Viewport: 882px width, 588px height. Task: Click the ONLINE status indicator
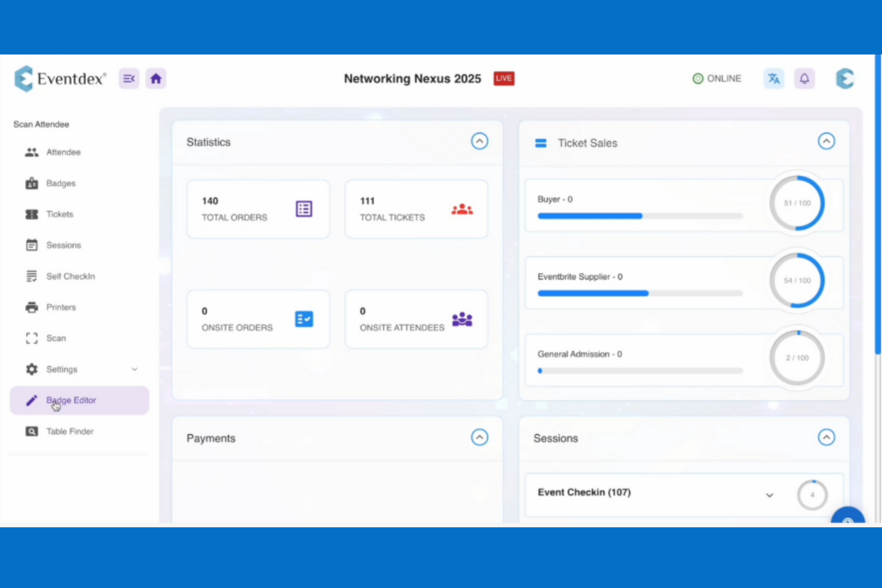click(717, 78)
